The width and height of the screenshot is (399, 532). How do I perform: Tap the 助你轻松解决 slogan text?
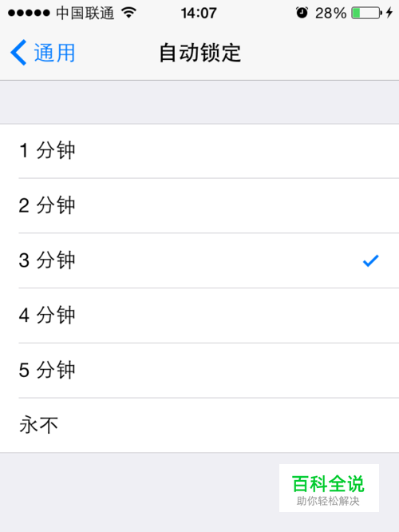point(328,501)
